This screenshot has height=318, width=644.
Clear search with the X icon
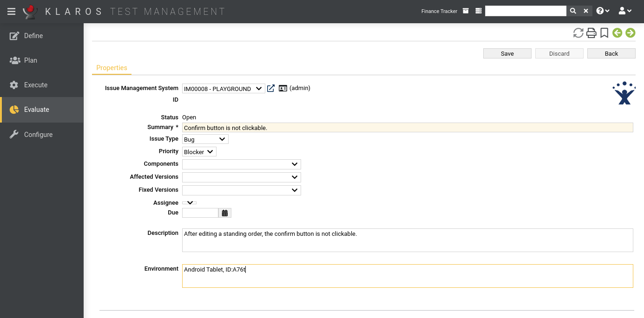click(x=586, y=11)
